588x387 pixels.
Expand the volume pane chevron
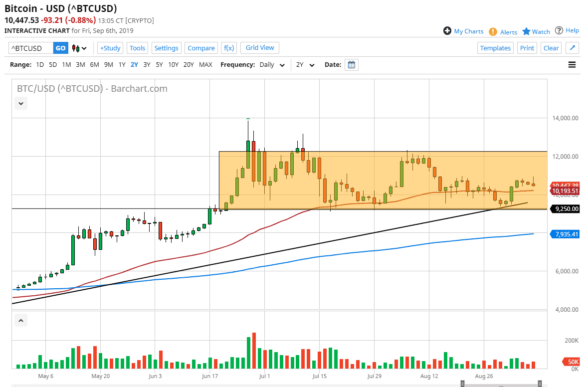click(21, 321)
